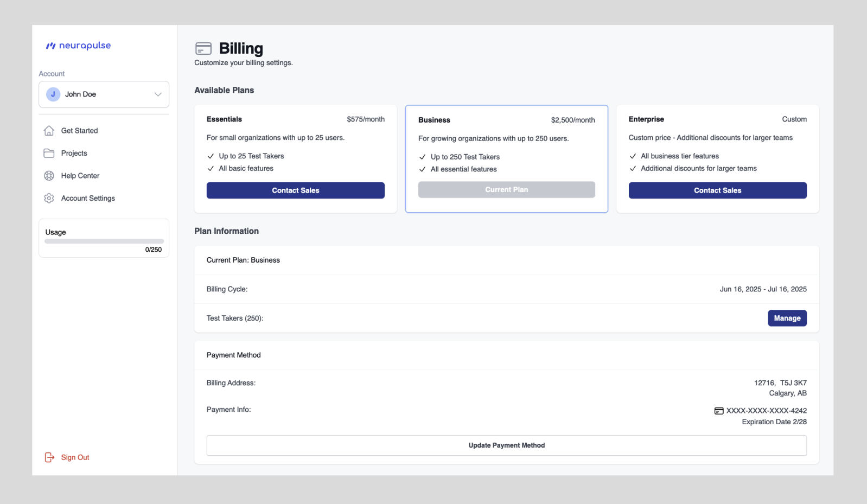
Task: Click the $575/month price
Action: pyautogui.click(x=366, y=119)
